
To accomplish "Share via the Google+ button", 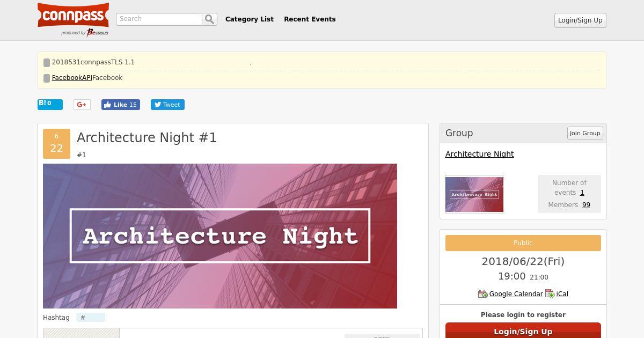I will coord(82,105).
